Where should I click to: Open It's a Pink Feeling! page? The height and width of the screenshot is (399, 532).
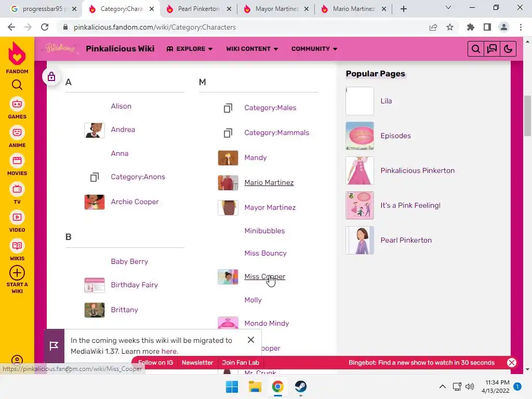[410, 205]
